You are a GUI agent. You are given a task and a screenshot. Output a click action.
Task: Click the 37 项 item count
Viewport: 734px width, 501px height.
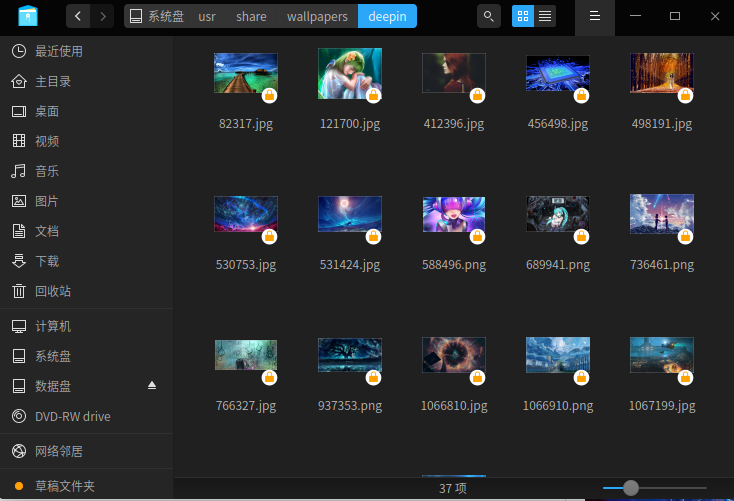(453, 488)
